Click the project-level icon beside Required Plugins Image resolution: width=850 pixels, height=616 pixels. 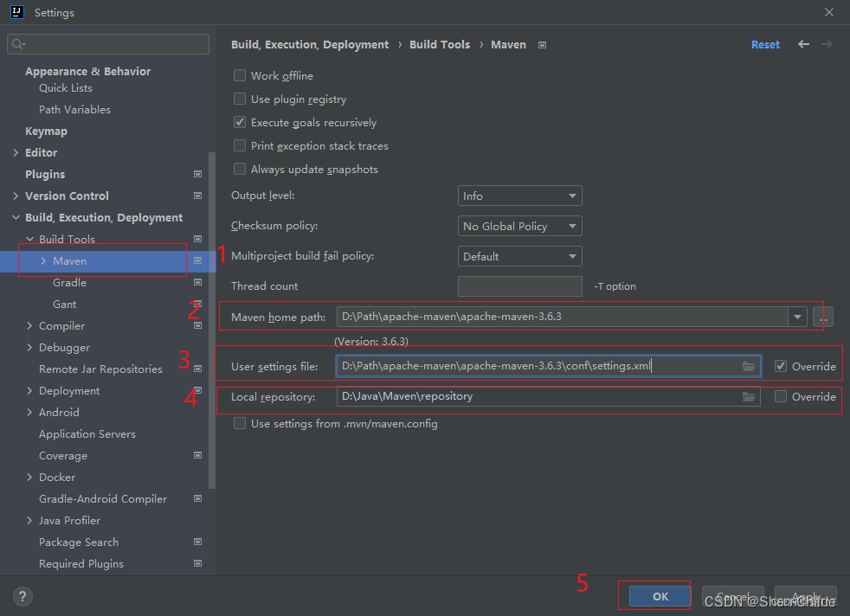point(198,563)
